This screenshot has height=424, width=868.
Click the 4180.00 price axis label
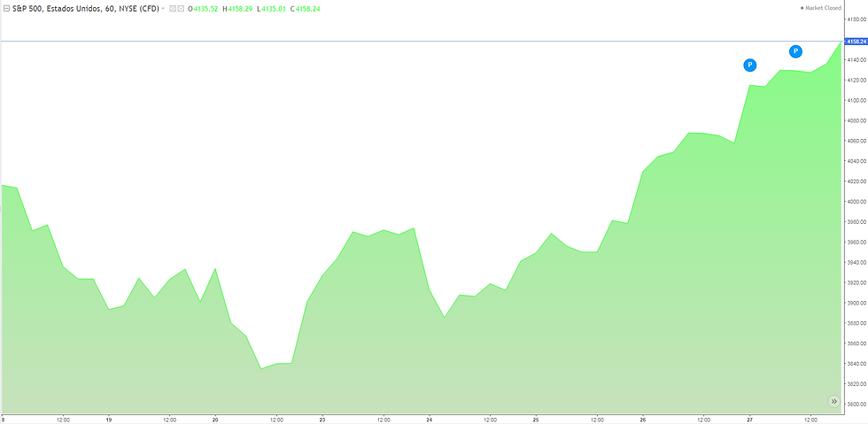tap(857, 19)
